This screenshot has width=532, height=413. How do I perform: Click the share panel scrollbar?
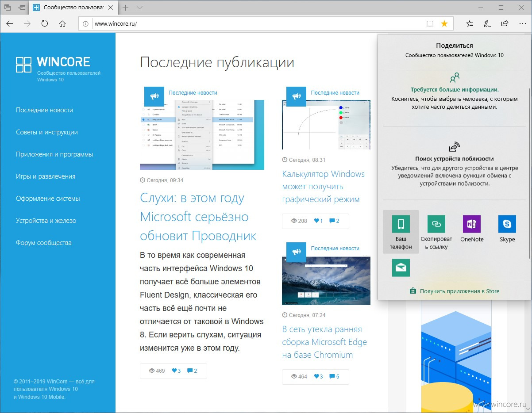(530, 173)
